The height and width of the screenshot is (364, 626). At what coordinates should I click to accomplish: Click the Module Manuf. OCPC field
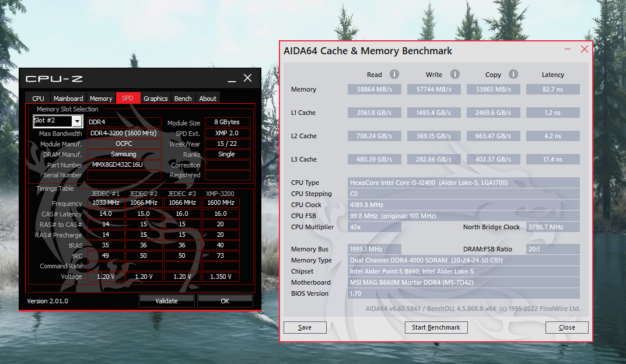[x=124, y=143]
